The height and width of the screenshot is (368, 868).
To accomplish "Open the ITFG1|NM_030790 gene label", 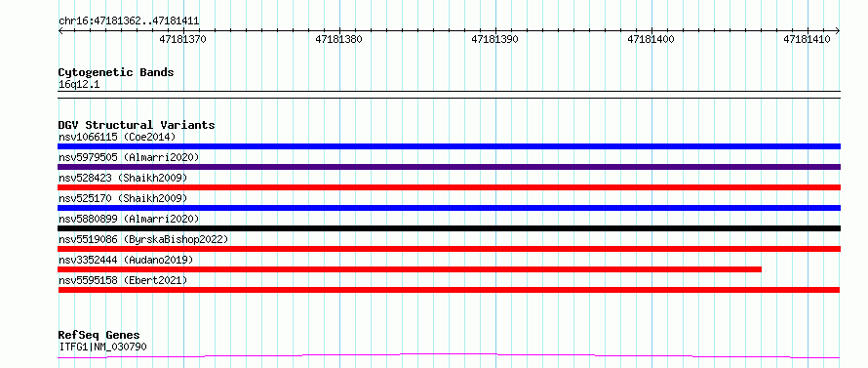I will tap(102, 347).
